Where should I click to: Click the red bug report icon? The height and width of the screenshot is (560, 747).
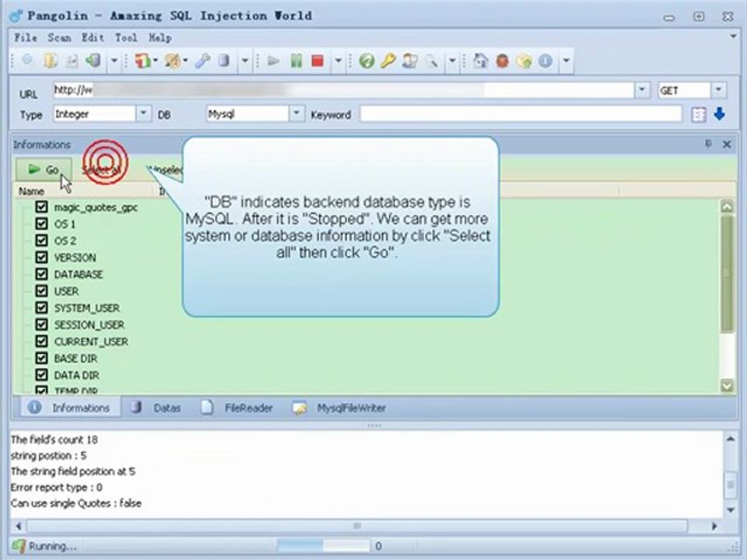click(502, 61)
